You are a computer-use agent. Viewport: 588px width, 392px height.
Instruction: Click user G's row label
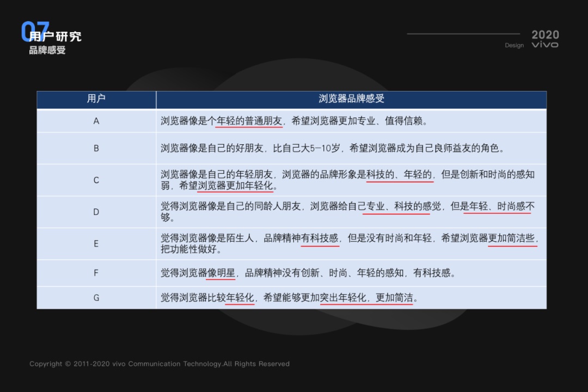(96, 298)
